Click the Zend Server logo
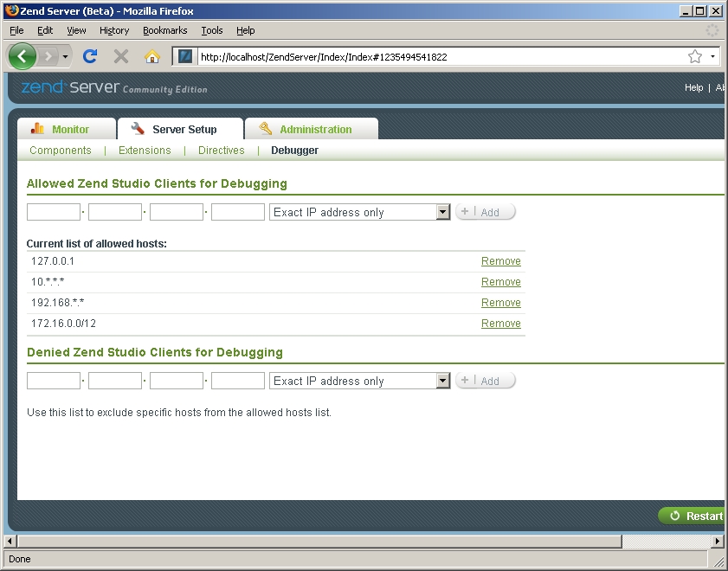The width and height of the screenshot is (728, 571). pos(113,87)
